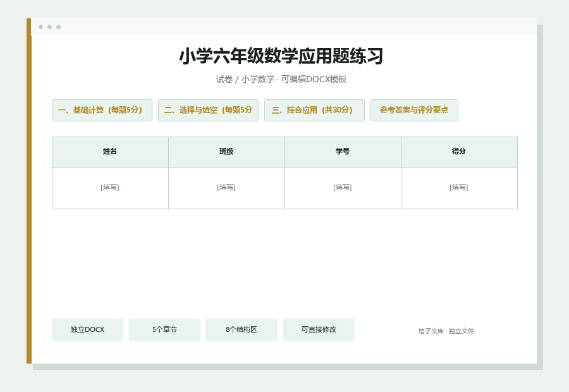Click the middle window control dot
The width and height of the screenshot is (569, 392).
tap(50, 27)
